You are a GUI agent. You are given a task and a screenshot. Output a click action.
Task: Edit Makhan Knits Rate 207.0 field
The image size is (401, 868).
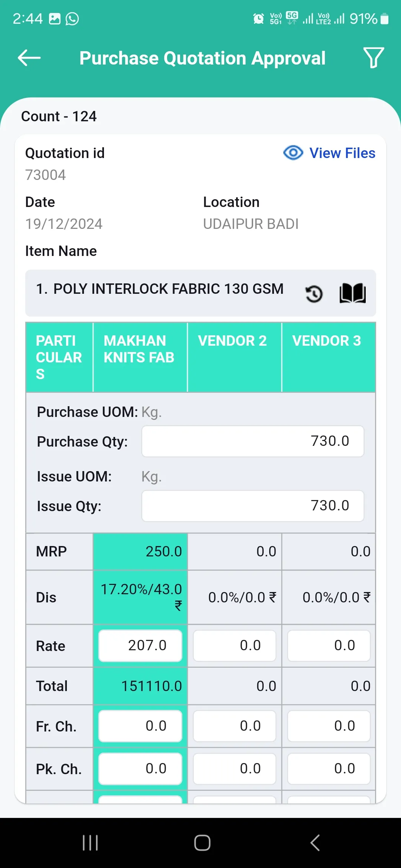tap(140, 646)
